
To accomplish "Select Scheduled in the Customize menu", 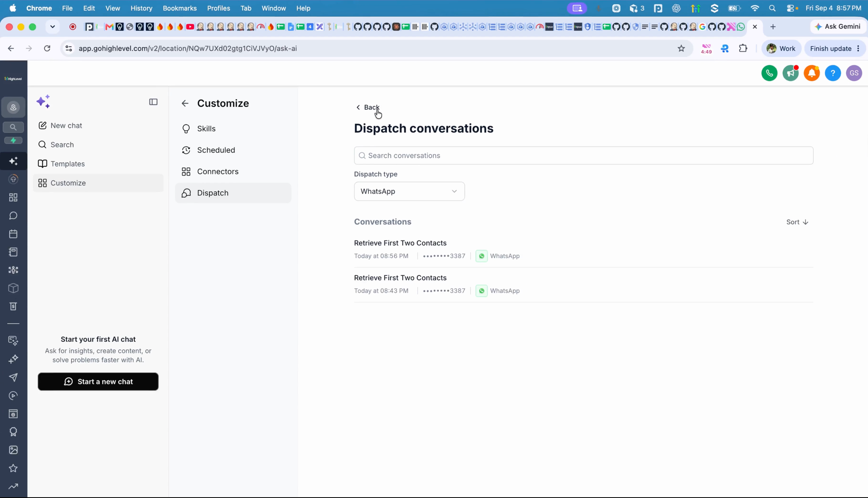I will pos(233,150).
